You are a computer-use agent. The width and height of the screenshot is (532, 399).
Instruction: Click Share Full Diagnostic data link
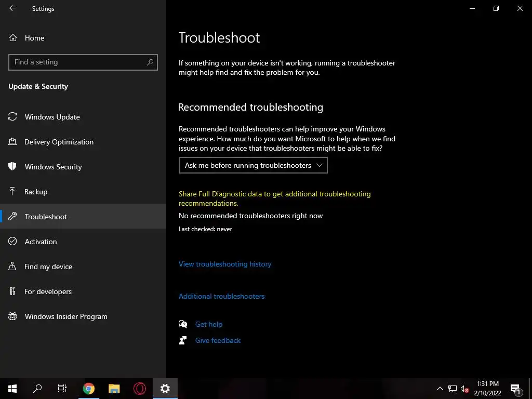[274, 198]
